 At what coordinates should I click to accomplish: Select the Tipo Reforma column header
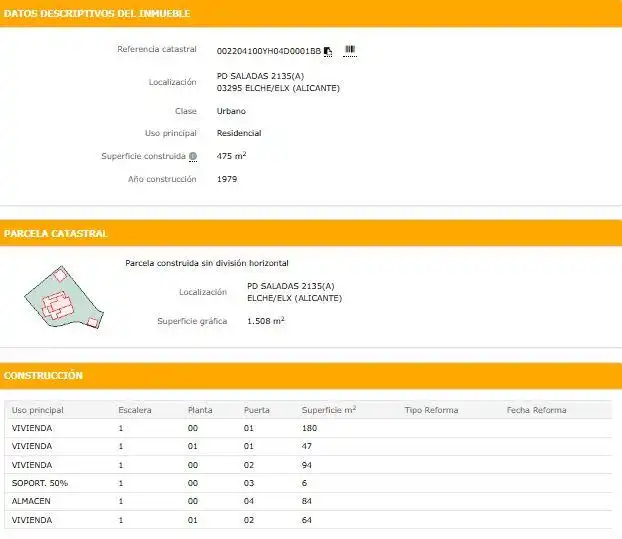(431, 410)
